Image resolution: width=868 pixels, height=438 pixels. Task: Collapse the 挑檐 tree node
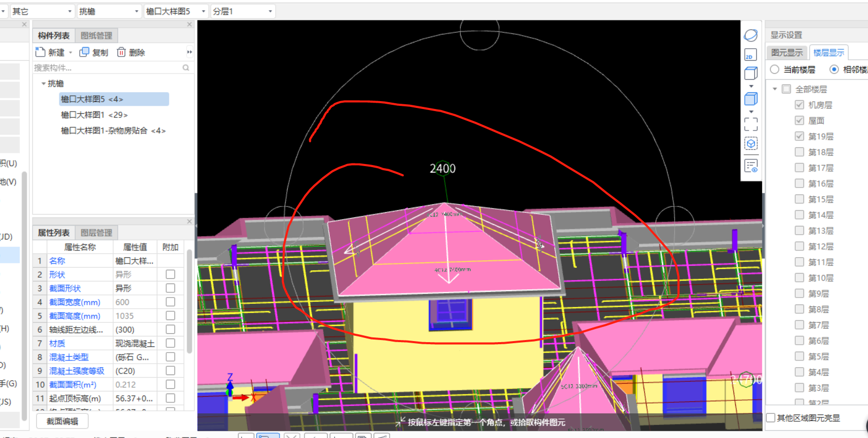pos(43,83)
